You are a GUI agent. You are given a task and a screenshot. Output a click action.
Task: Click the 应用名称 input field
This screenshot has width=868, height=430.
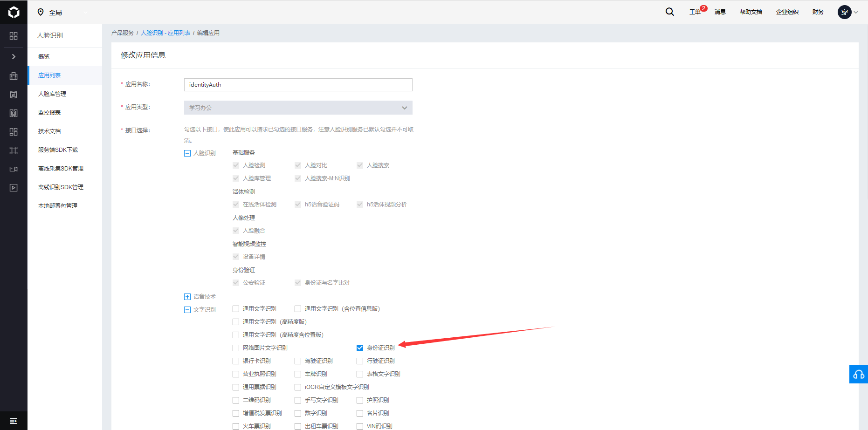click(x=298, y=85)
